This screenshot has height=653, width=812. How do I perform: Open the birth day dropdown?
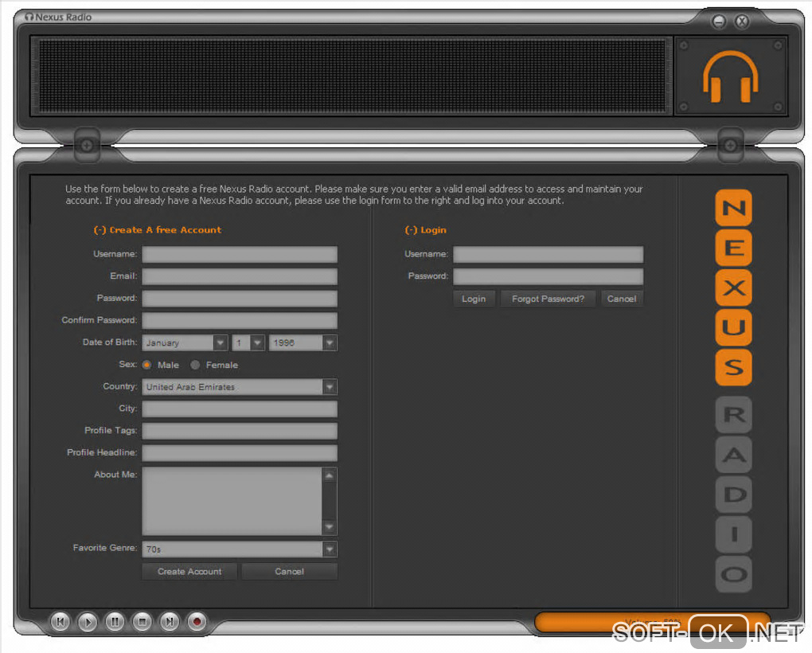(x=248, y=342)
